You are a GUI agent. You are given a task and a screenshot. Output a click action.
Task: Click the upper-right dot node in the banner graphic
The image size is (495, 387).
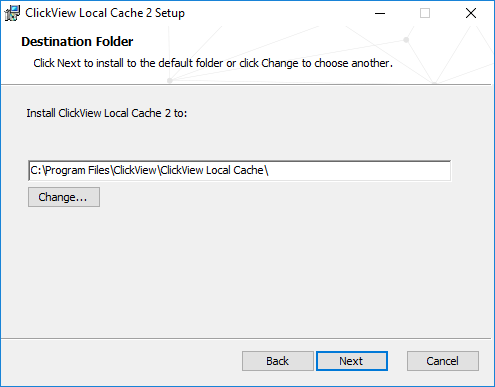point(406,40)
